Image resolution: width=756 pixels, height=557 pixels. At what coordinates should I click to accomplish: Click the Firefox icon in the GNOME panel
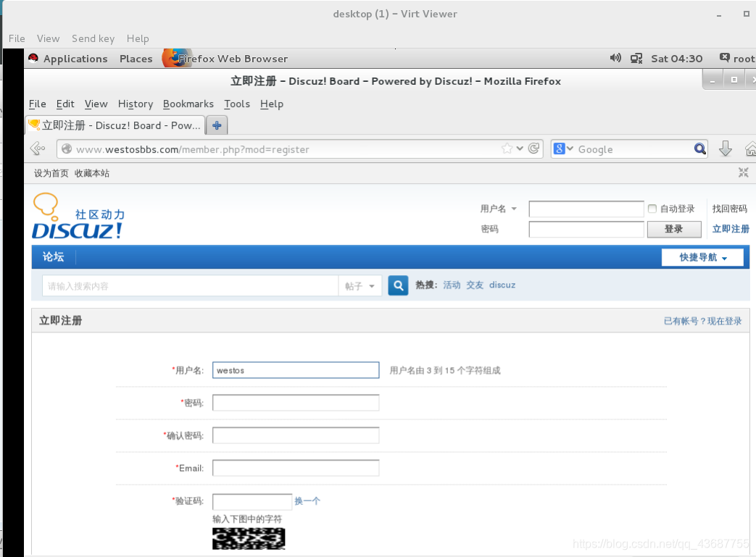point(175,58)
